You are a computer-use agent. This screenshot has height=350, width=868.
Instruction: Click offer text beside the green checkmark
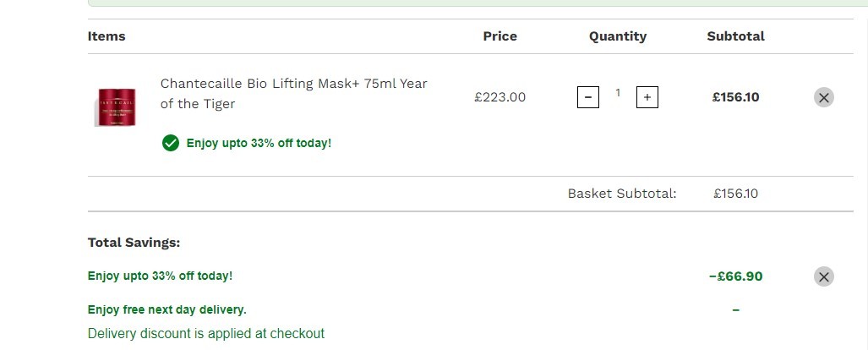[259, 143]
